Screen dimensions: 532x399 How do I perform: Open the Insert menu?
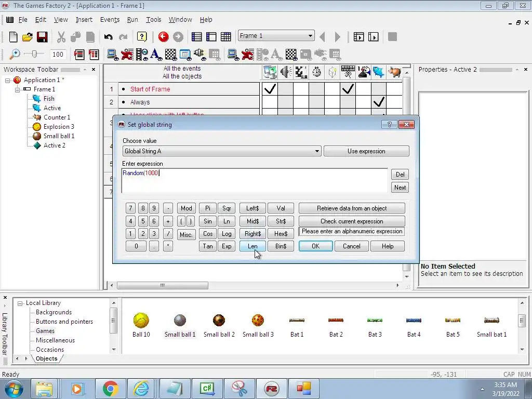pyautogui.click(x=84, y=20)
